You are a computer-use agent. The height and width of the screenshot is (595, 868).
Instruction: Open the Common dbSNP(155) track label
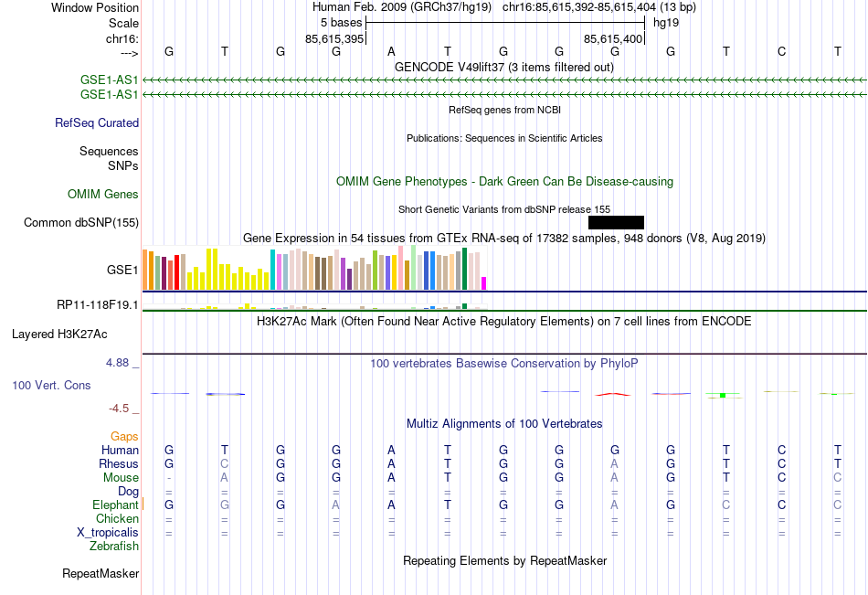tap(81, 223)
